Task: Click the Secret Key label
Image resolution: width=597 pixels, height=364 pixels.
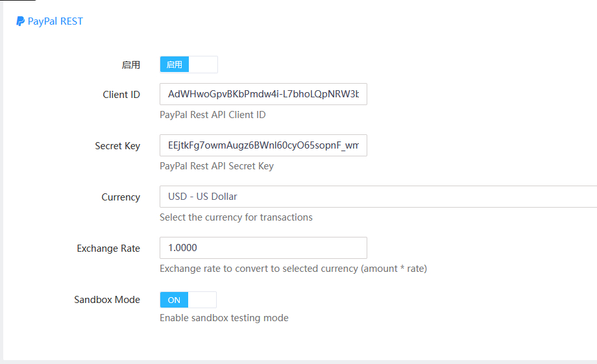Action: (x=117, y=146)
